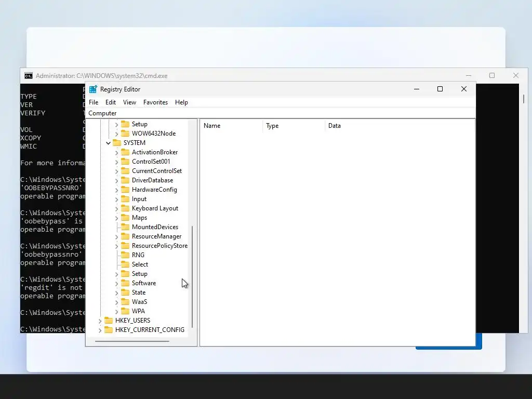Click the tree pane horizontal scrollbar
532x399 pixels.
click(x=132, y=341)
